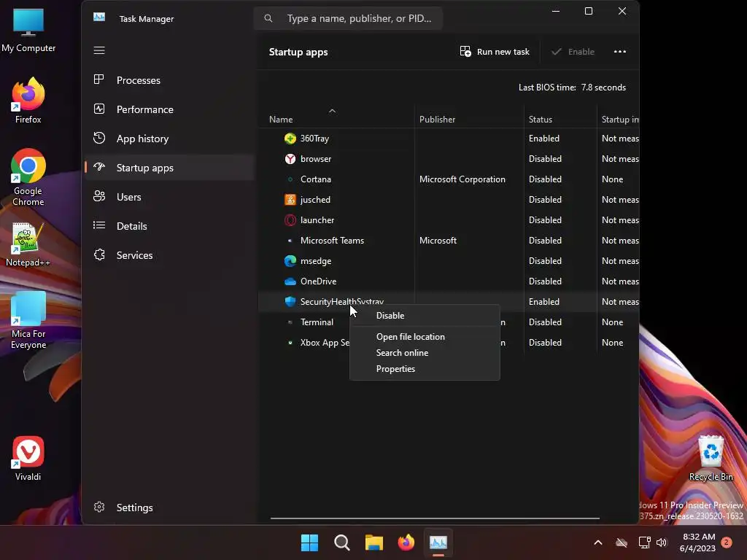This screenshot has height=560, width=747.
Task: Open the notification badge showing 2
Action: (726, 542)
